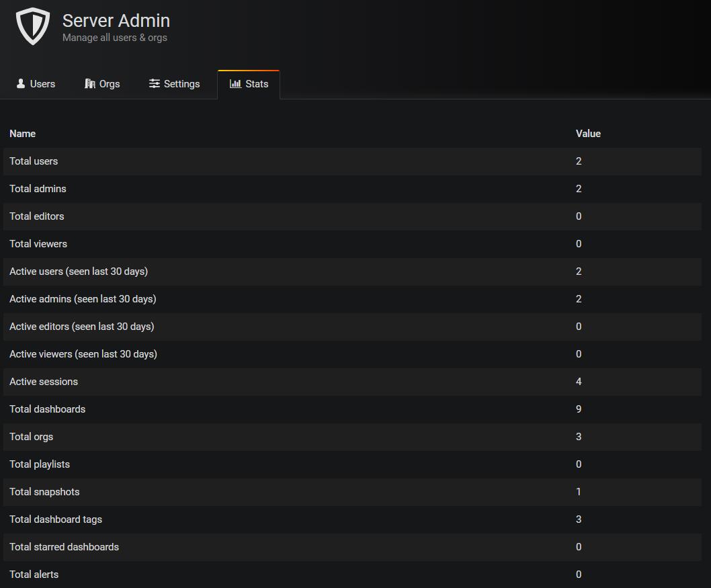This screenshot has height=588, width=711.
Task: Click the Server Admin shield logo
Action: click(x=33, y=27)
